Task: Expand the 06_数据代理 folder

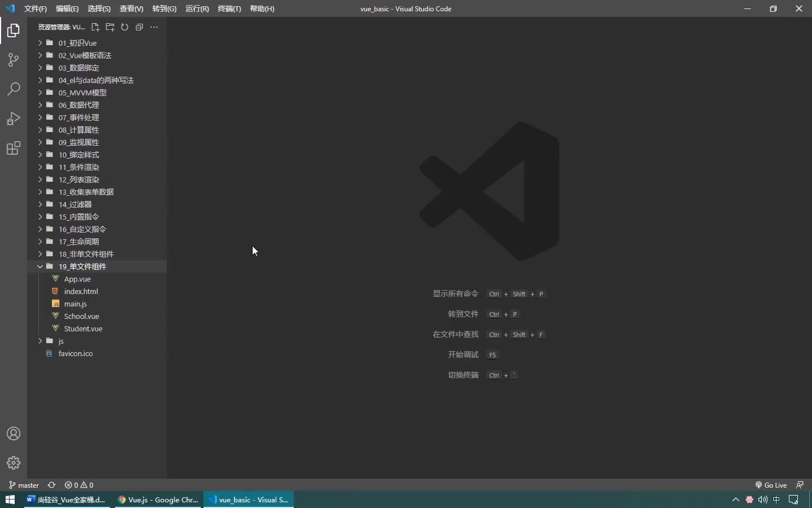Action: (97, 105)
